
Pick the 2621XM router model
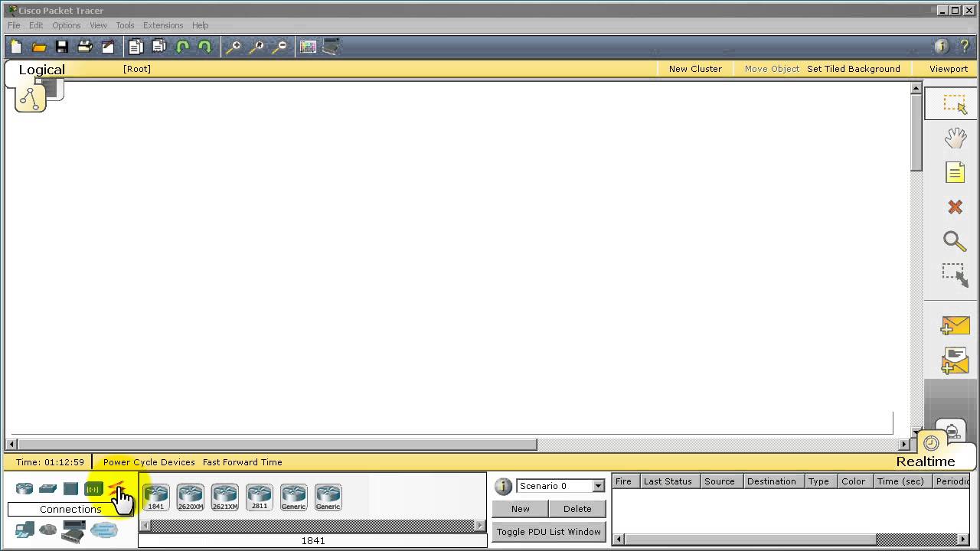224,497
